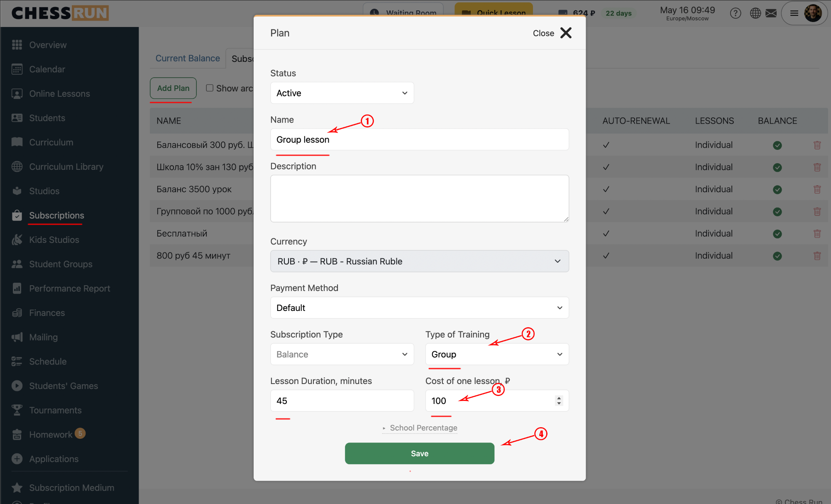Open the messages envelope icon
This screenshot has width=831, height=504.
point(771,13)
